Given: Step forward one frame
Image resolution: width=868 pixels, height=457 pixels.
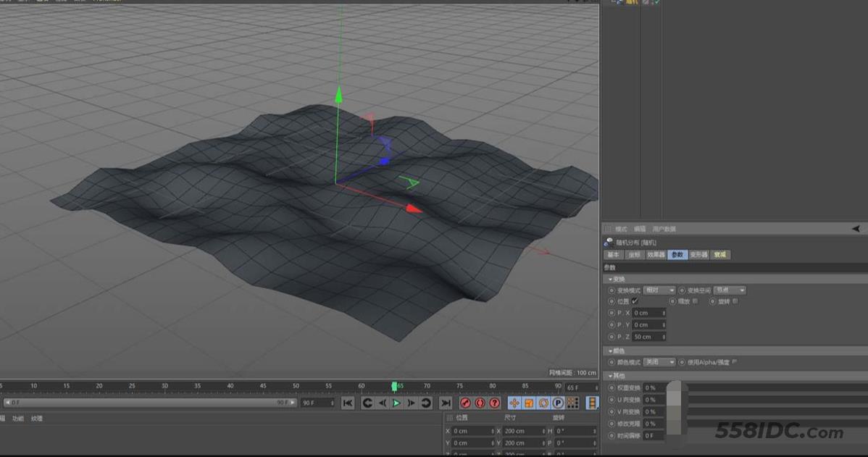Looking at the screenshot, I should click(411, 403).
